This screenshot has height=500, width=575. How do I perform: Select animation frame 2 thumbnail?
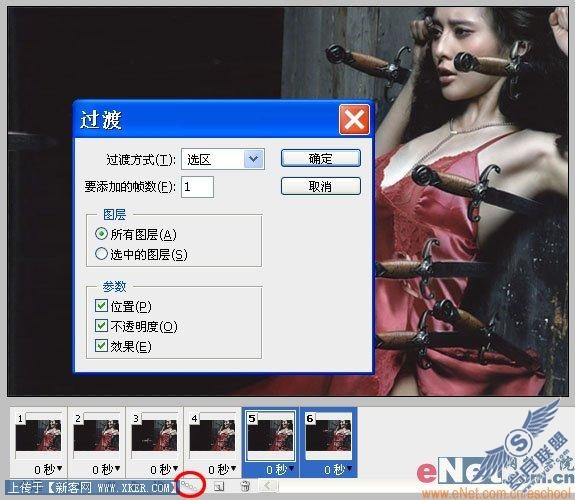[x=96, y=436]
